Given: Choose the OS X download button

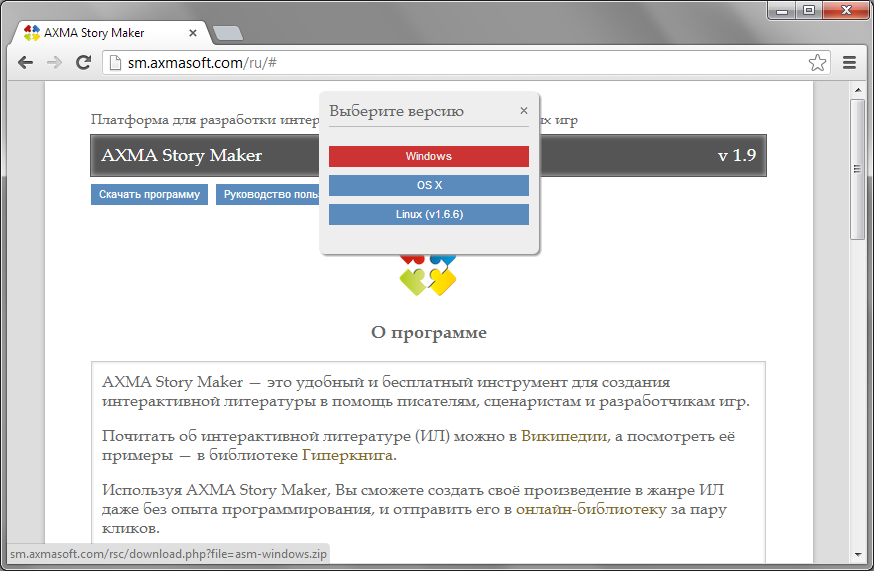Looking at the screenshot, I should pos(429,185).
